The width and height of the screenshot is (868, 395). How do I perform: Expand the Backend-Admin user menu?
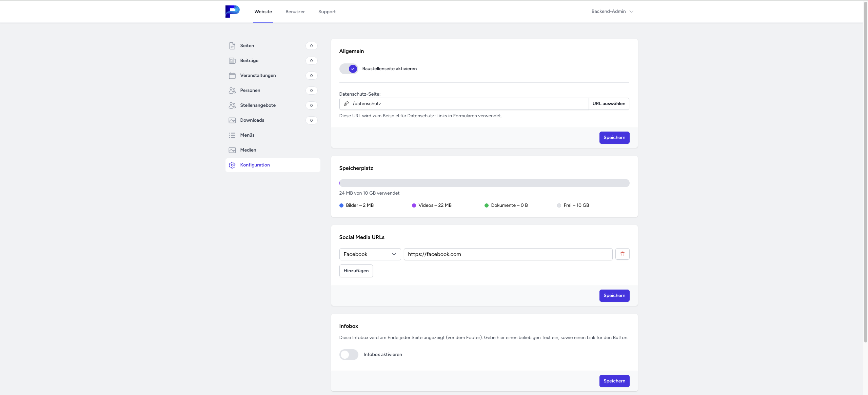click(612, 12)
